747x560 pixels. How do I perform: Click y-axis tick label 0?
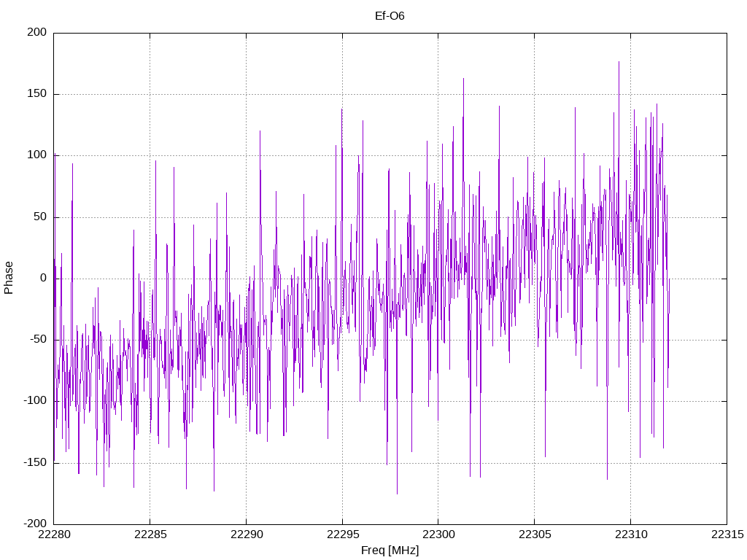(44, 278)
